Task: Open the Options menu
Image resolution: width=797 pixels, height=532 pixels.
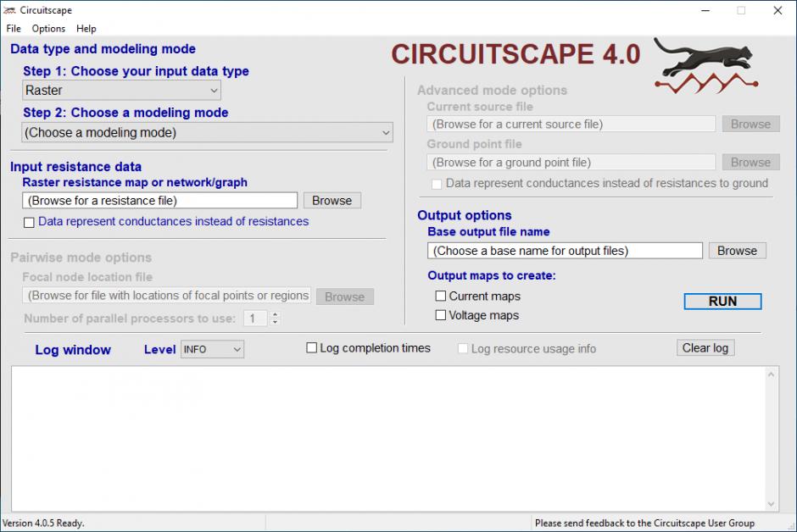Action: coord(48,29)
